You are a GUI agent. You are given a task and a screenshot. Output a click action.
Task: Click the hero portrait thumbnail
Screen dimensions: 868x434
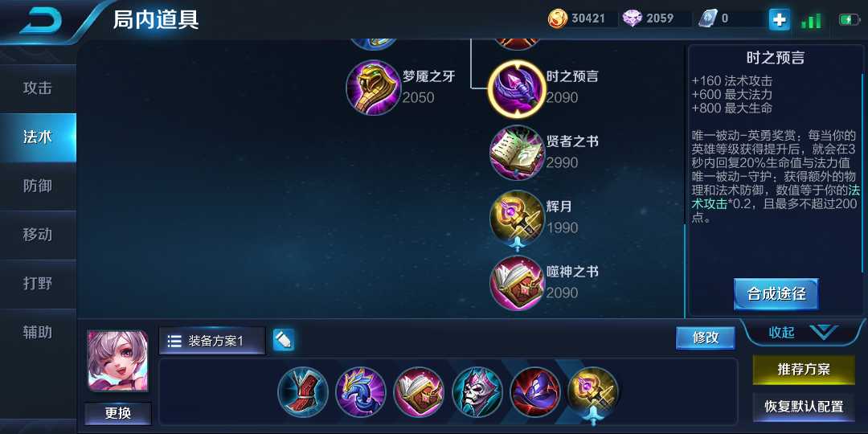[x=118, y=361]
